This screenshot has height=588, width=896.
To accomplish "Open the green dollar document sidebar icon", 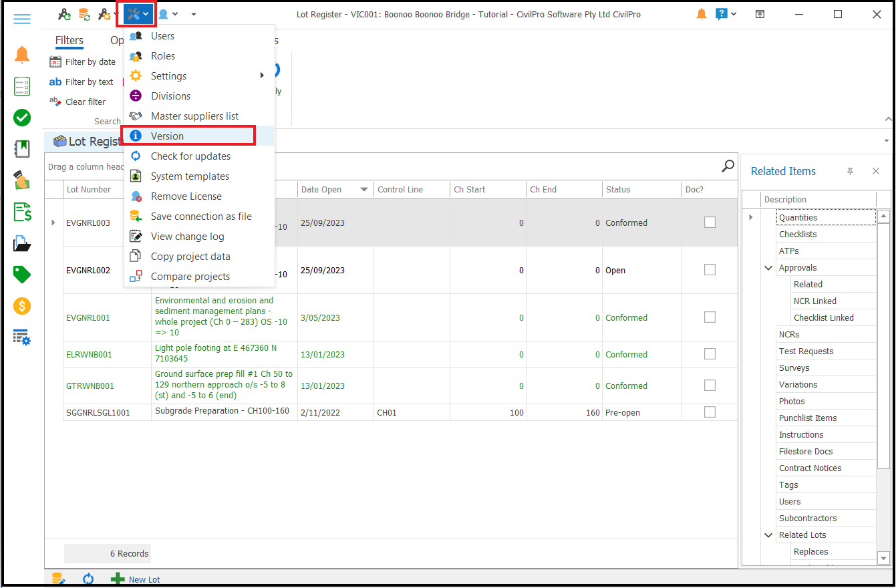I will tap(22, 212).
